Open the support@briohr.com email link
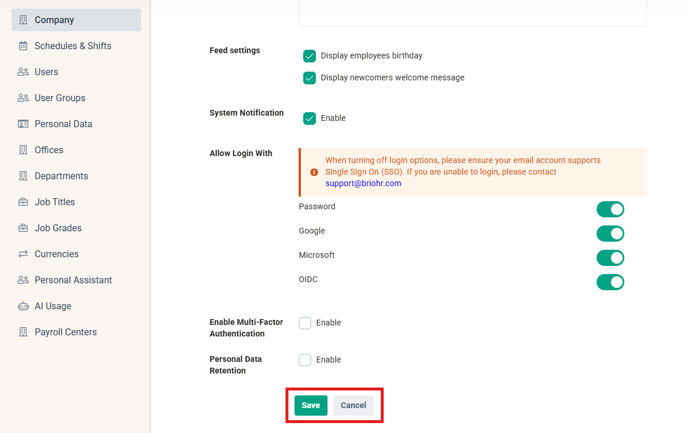The width and height of the screenshot is (688, 433). tap(363, 183)
